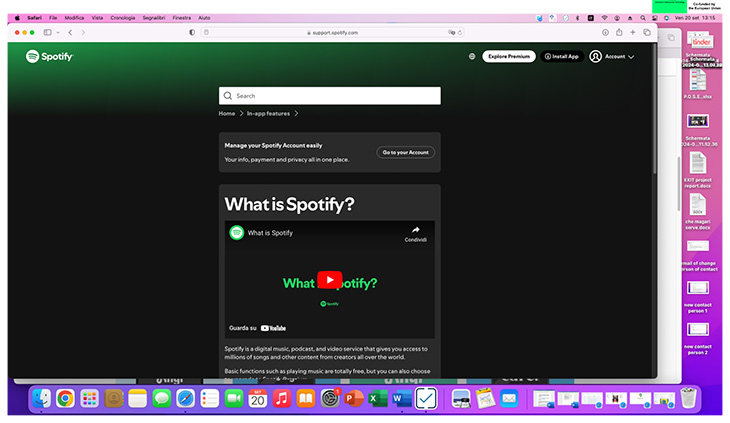
Task: Open the P.O.S.E..xlsx desktop file
Action: (x=697, y=84)
